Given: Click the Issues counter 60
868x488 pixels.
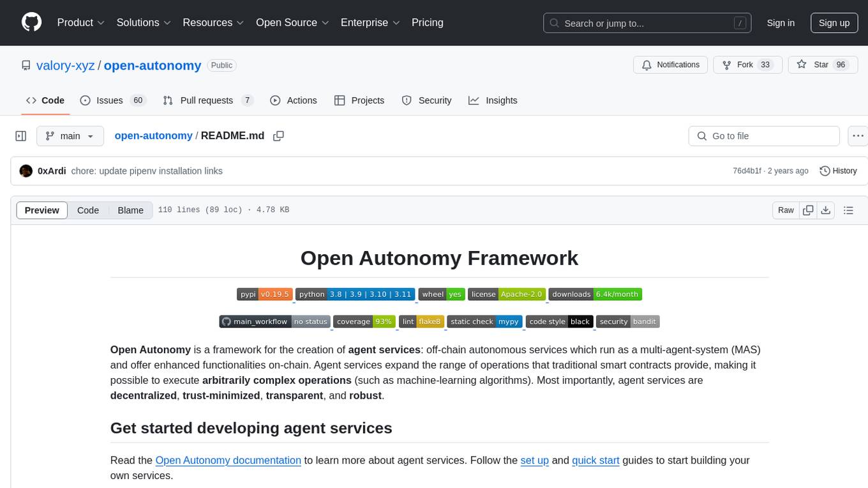Looking at the screenshot, I should click(137, 101).
